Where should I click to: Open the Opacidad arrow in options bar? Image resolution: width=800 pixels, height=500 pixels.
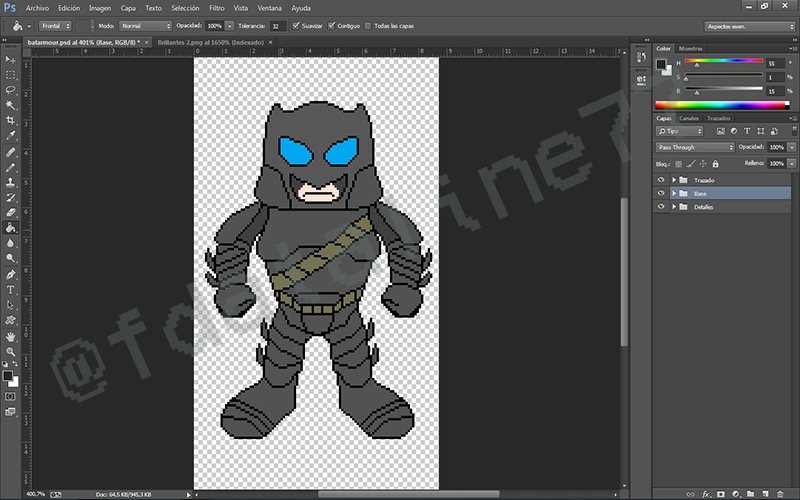[x=230, y=26]
